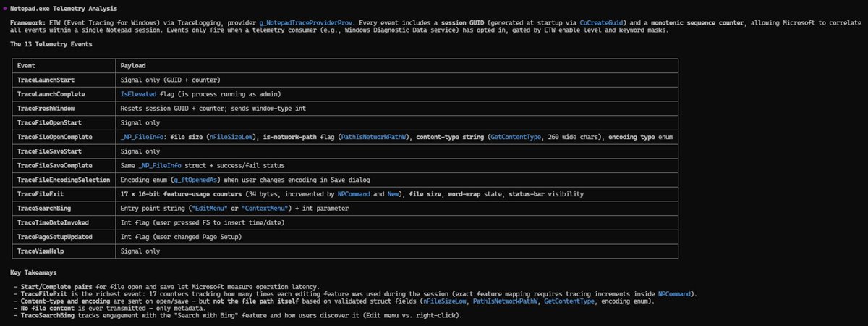Select TraceSearchBing cell in the table
868x326 pixels.
(x=64, y=208)
